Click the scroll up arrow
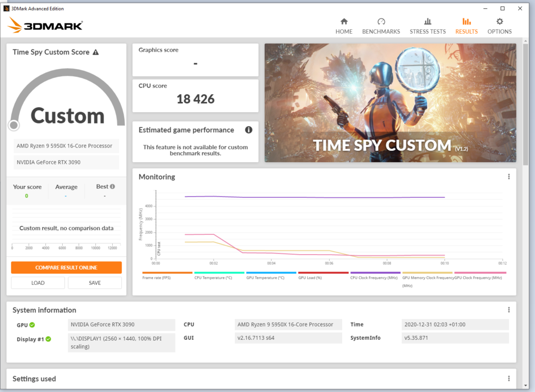Screen dimensions: 535x392 click(525, 41)
